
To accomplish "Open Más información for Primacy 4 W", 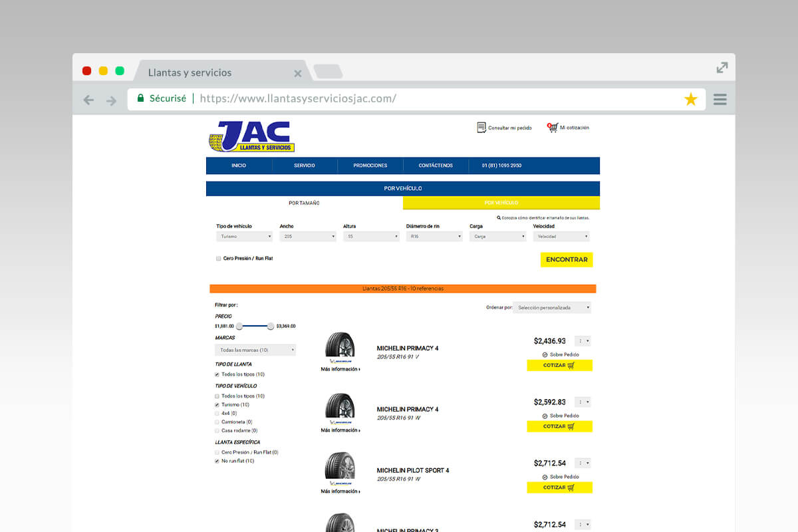I will pyautogui.click(x=340, y=430).
